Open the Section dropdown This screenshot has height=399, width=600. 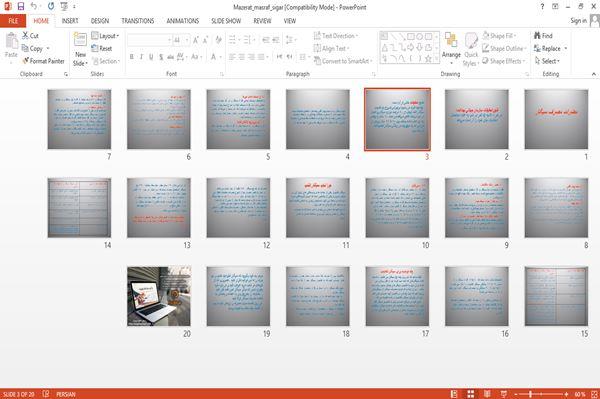coord(106,61)
